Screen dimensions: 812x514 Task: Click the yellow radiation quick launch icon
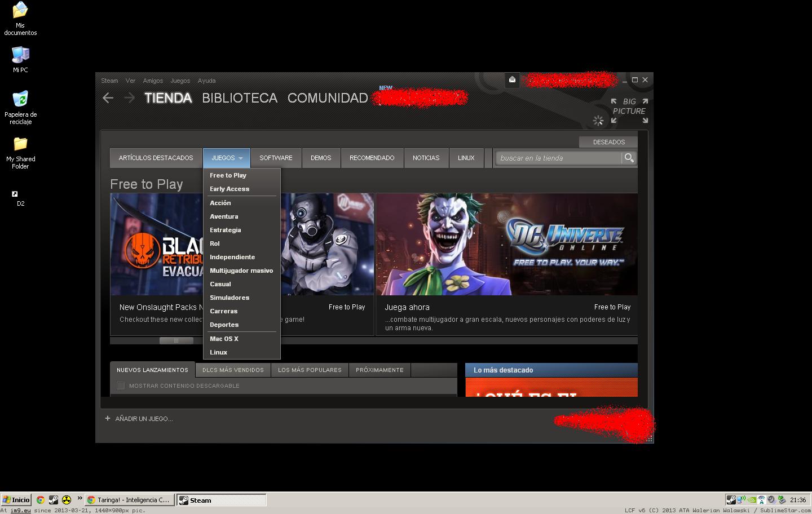pyautogui.click(x=67, y=500)
